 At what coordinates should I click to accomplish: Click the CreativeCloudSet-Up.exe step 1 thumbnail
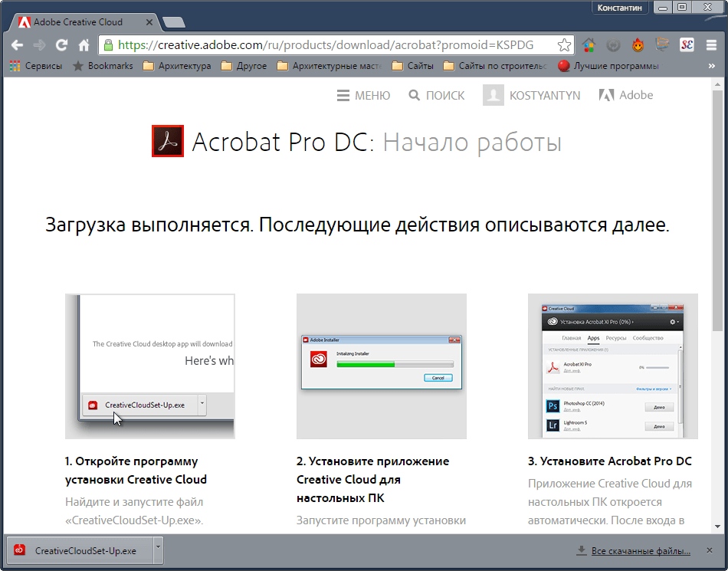click(150, 366)
